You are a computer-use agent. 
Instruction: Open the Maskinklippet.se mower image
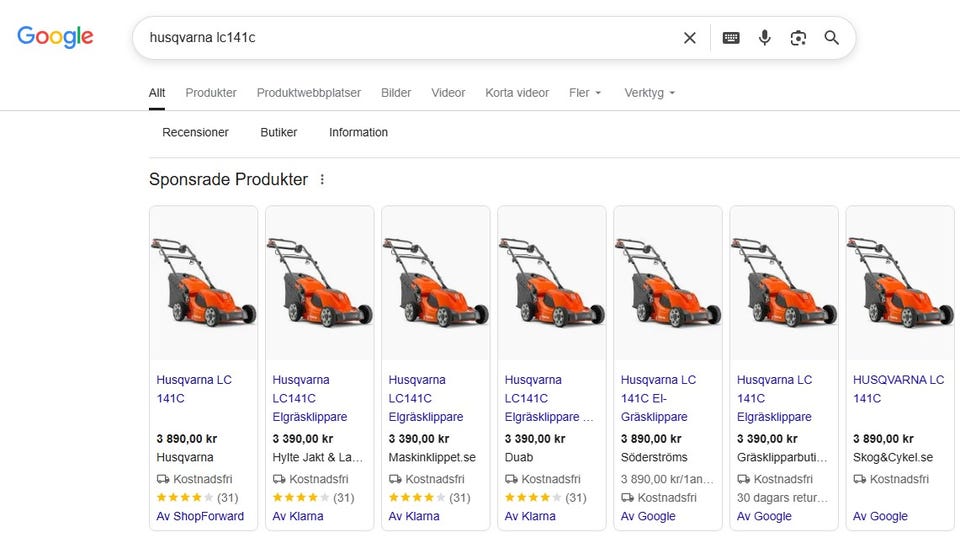(436, 283)
